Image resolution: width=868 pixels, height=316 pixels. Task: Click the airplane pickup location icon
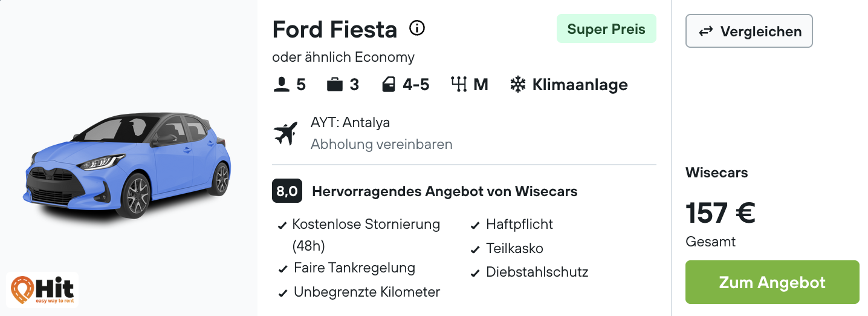tap(286, 133)
